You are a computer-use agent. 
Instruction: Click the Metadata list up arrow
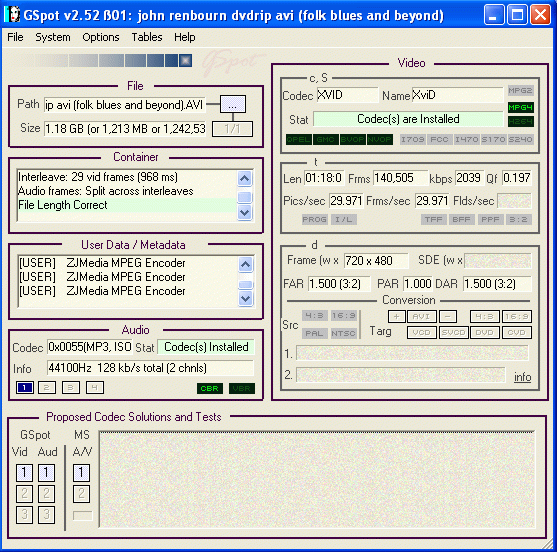point(245,265)
